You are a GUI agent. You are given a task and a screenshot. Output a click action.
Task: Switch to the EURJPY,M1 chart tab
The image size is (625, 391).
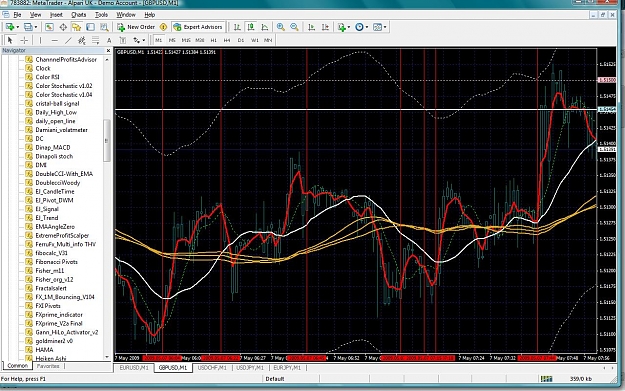(287, 367)
